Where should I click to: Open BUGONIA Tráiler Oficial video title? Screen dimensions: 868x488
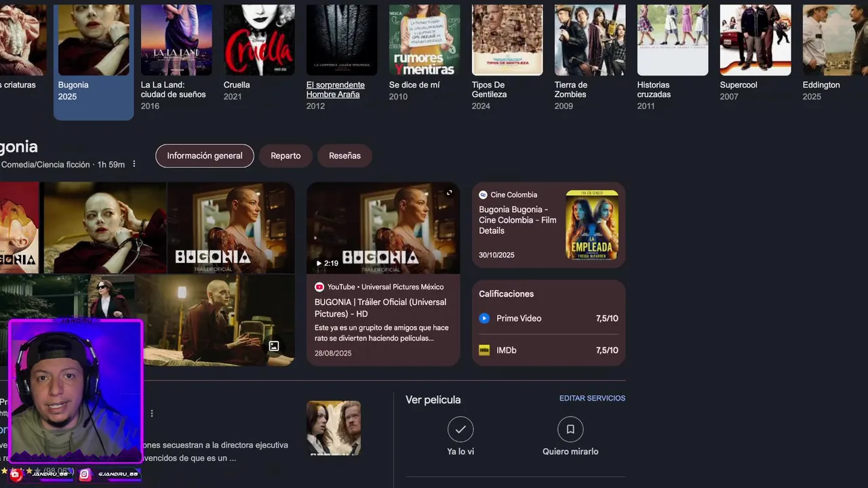coord(380,308)
